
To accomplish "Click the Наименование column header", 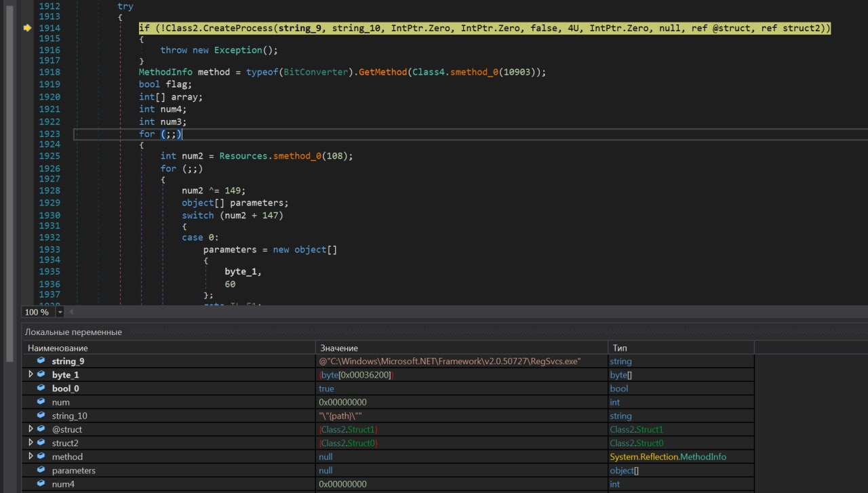I will point(58,348).
